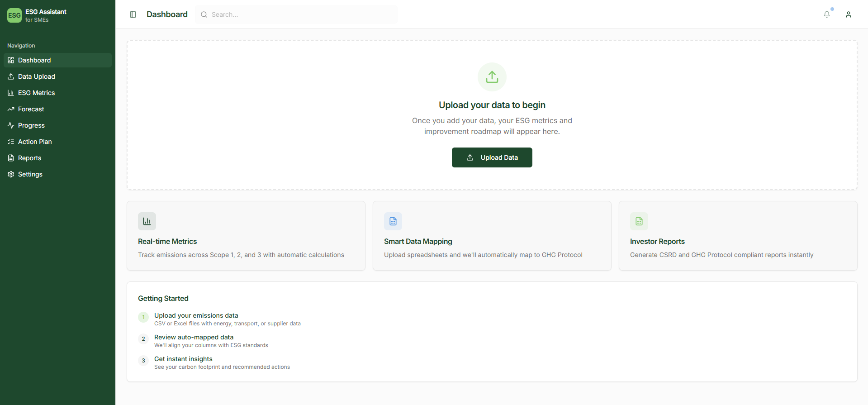This screenshot has width=868, height=405.
Task: Click the Upload Data button
Action: coord(492,157)
